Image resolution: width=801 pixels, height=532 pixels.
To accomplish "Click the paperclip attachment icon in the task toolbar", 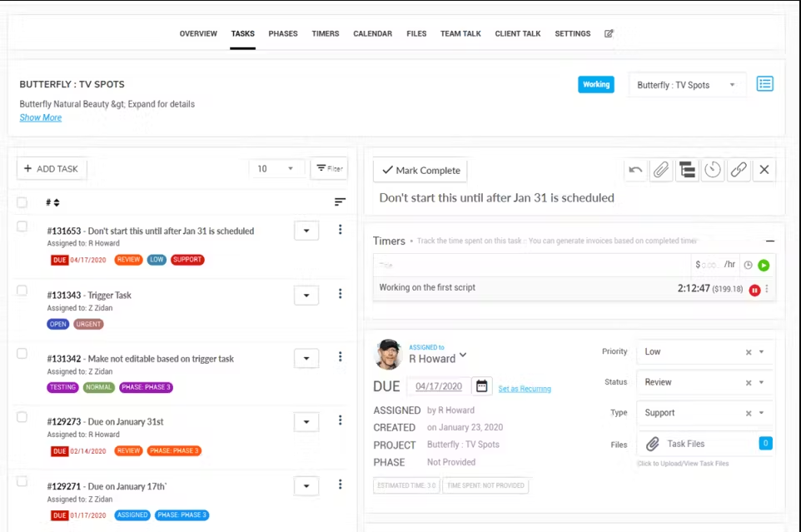I will tap(660, 170).
